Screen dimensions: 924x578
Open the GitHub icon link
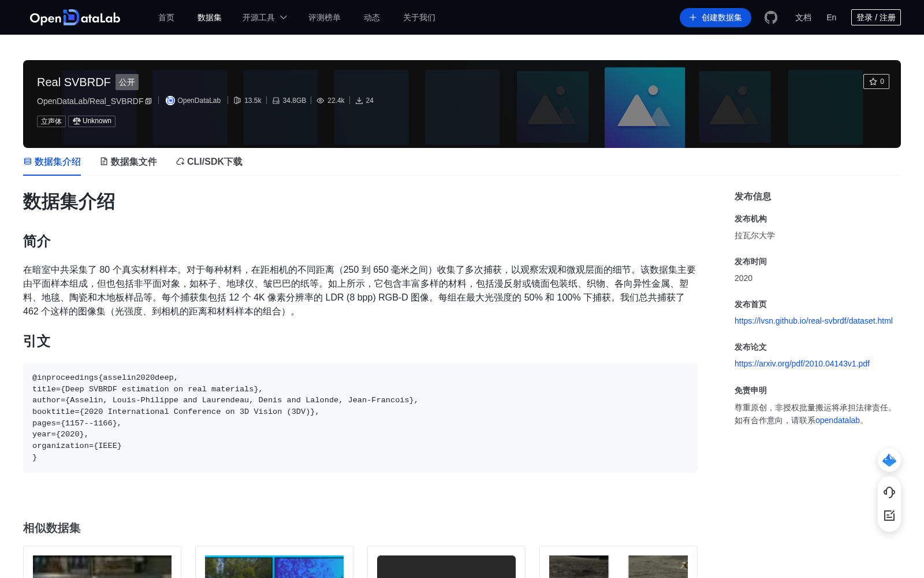[771, 17]
